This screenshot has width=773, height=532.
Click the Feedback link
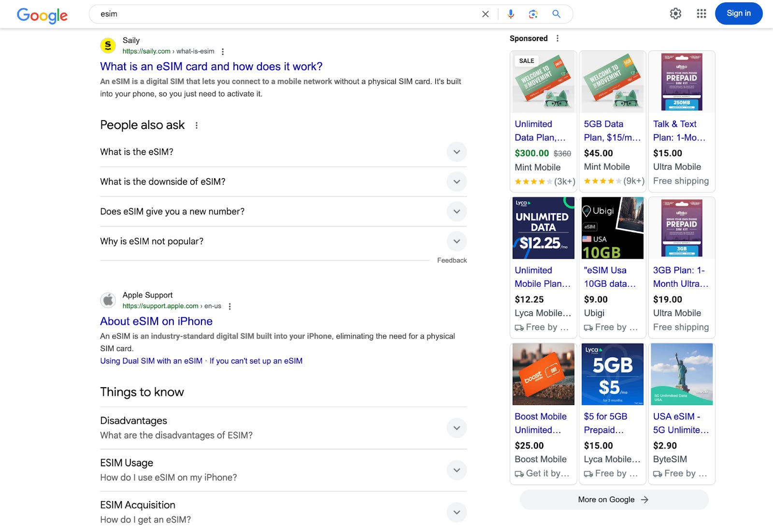pyautogui.click(x=452, y=260)
